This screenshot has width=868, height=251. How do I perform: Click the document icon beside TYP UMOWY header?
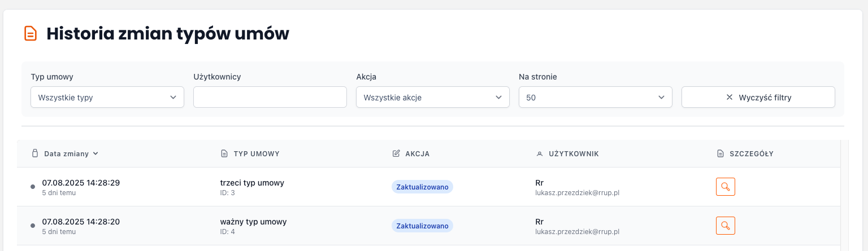(224, 153)
